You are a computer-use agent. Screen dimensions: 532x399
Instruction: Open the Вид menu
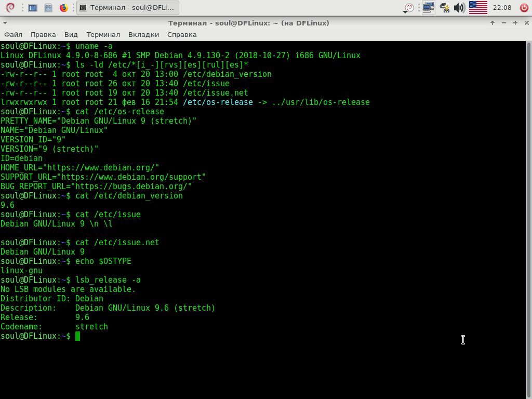(x=71, y=35)
